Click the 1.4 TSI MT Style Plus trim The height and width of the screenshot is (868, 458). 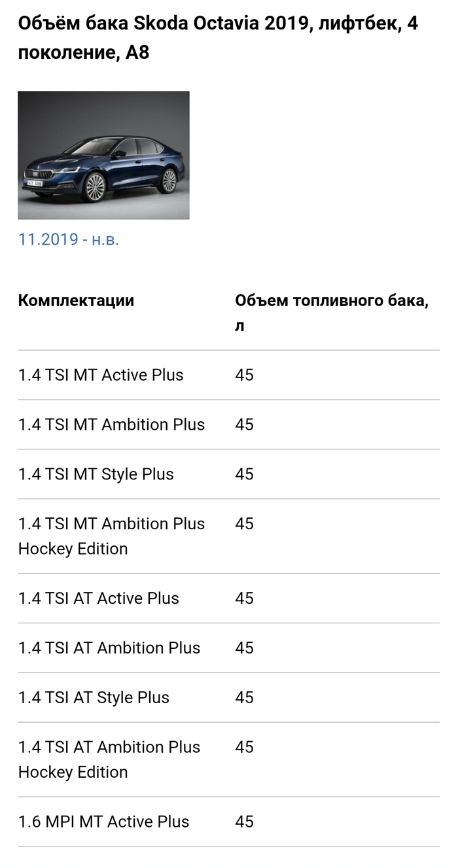point(96,474)
